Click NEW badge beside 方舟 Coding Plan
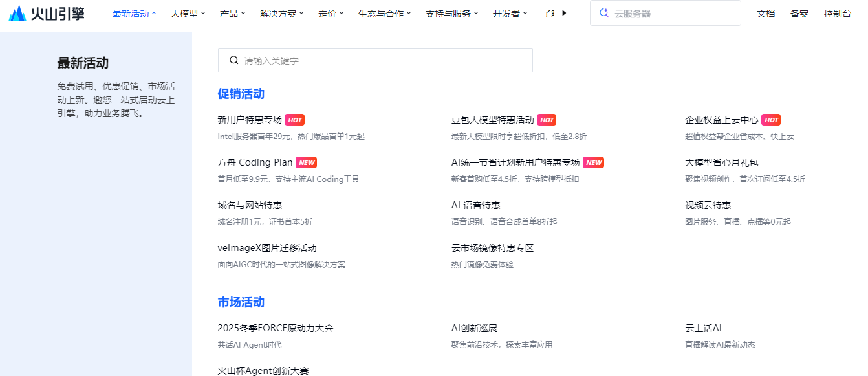868x376 pixels. point(306,162)
